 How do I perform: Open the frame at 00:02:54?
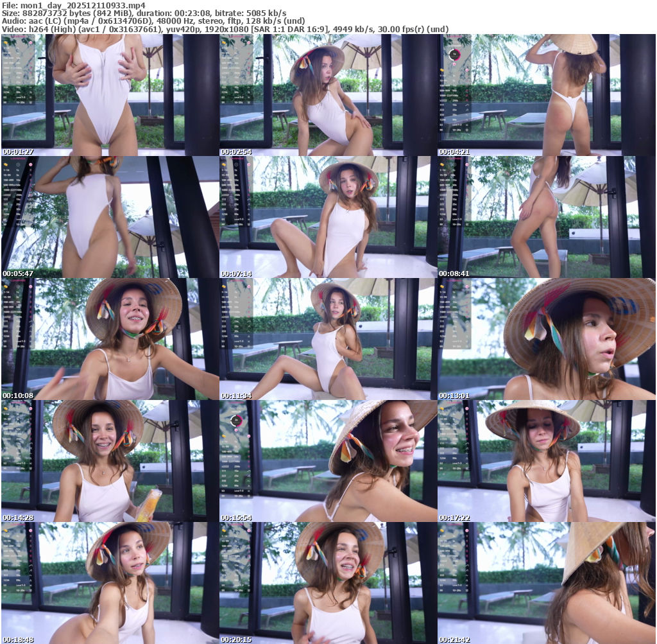click(328, 95)
